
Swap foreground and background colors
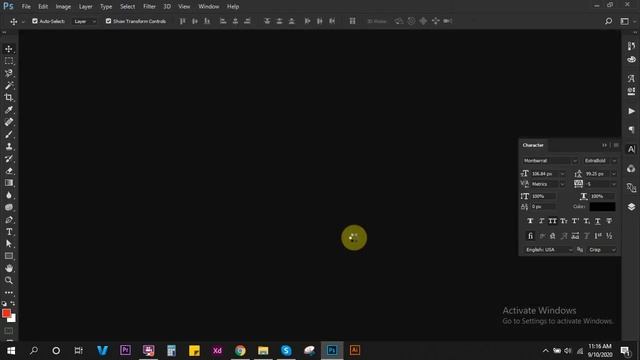click(x=13, y=303)
